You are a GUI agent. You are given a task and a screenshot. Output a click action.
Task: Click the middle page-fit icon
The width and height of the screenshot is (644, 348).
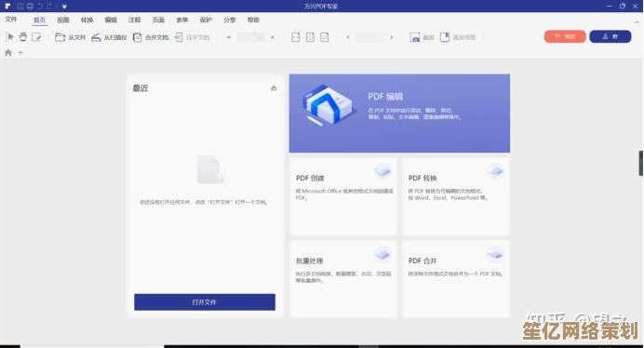point(310,37)
